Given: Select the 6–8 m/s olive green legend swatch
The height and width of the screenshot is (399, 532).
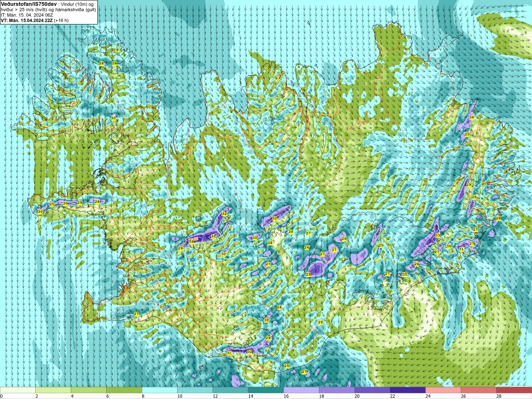Looking at the screenshot, I should coord(124,390).
